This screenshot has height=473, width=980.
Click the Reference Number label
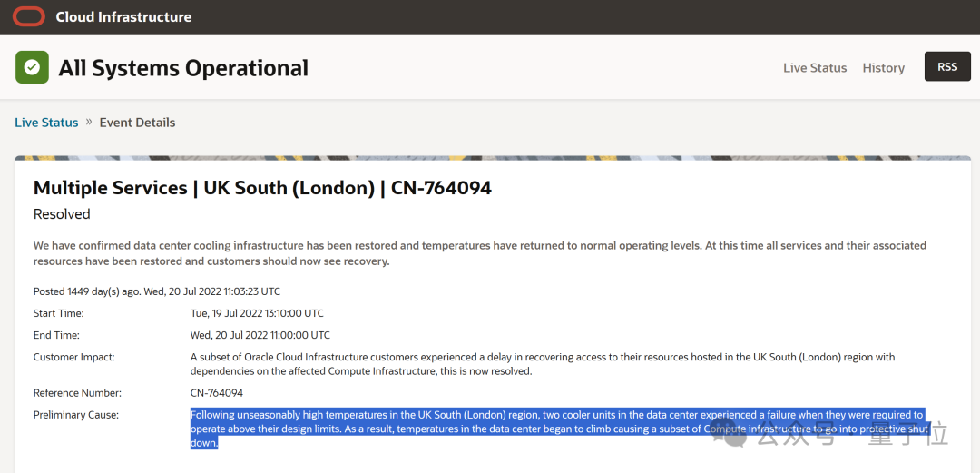coord(77,393)
